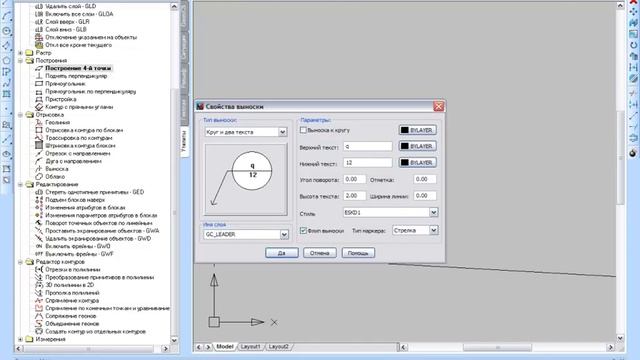Image resolution: width=640 pixels, height=360 pixels.
Task: Expand the 'Измерения' folder
Action: [20, 340]
